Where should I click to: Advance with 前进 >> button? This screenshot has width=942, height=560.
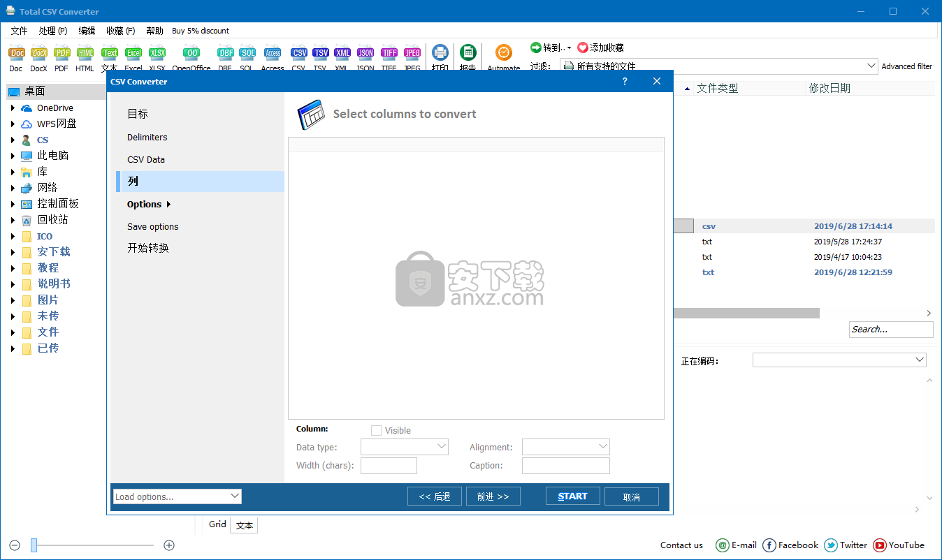tap(493, 496)
